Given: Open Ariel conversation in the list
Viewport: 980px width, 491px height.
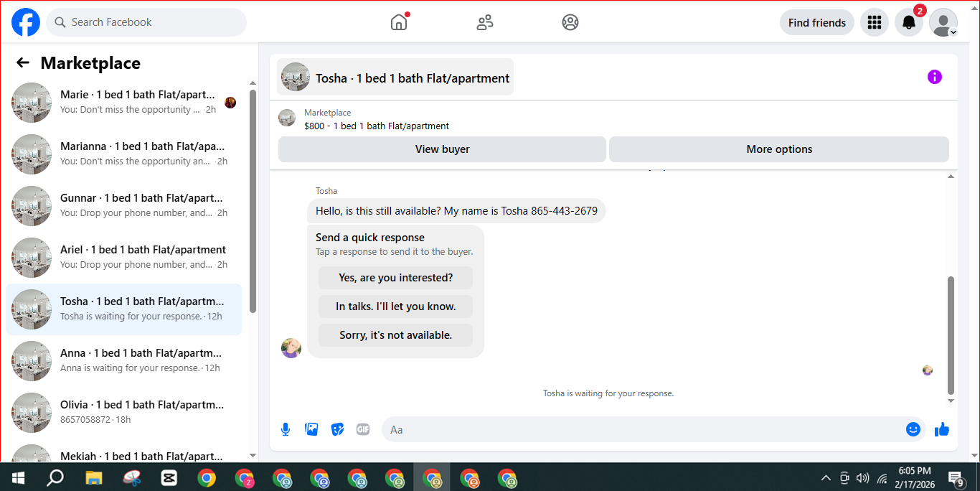Looking at the screenshot, I should pyautogui.click(x=124, y=258).
